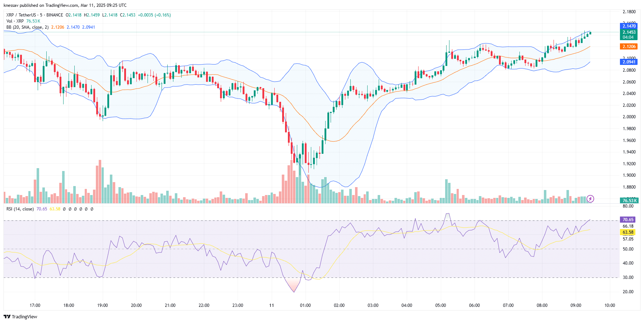Screen dimensions: 644x323
Task: Click green 2.1453 current price label
Action: [x=629, y=32]
